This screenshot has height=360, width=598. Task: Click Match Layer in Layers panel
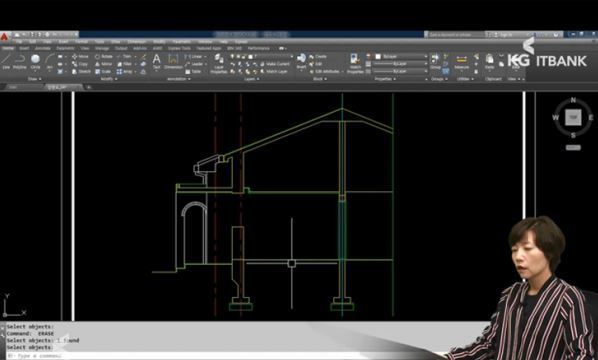click(274, 71)
